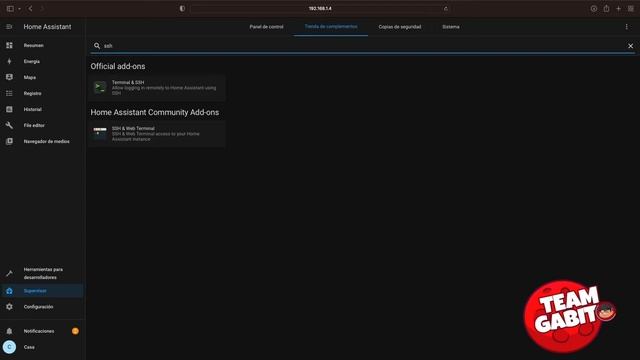
Task: Switch to Copias de seguridad tab
Action: tap(400, 27)
